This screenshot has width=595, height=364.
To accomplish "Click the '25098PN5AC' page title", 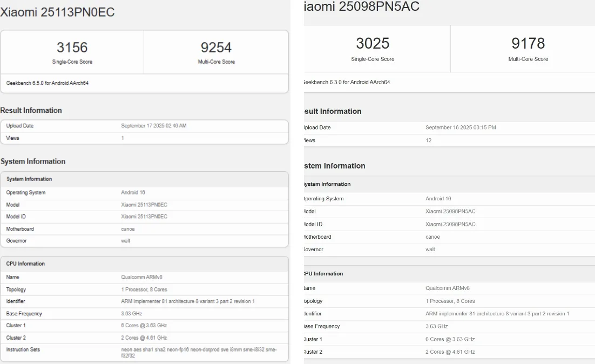I will [362, 6].
